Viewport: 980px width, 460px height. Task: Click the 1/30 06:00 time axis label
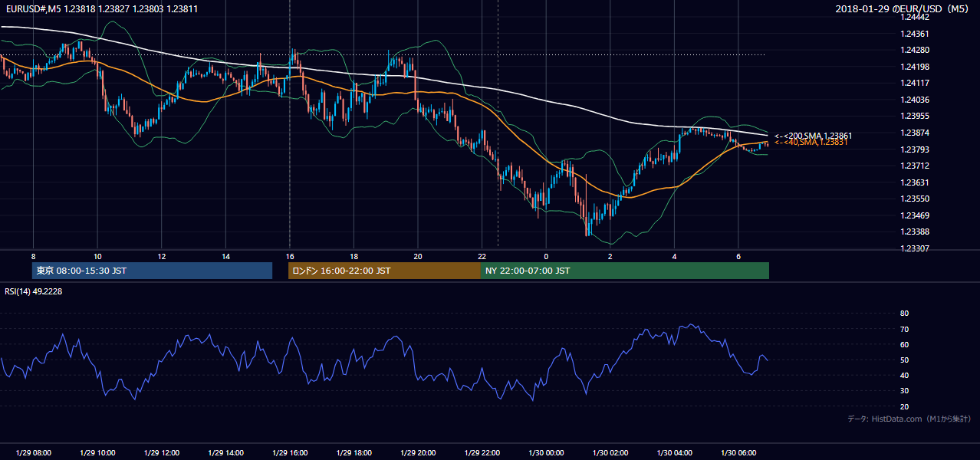[738, 453]
